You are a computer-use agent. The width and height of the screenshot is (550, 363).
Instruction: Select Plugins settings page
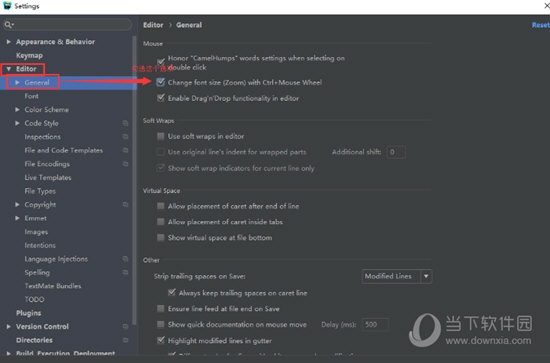pyautogui.click(x=28, y=313)
